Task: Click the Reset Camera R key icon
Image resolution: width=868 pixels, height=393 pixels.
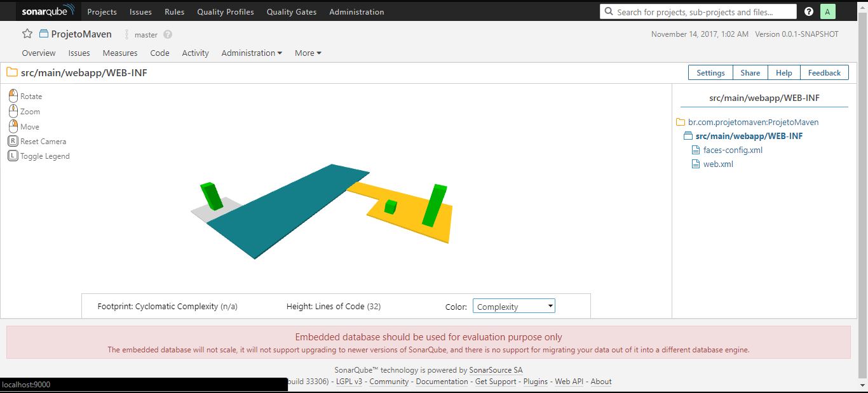Action: tap(13, 141)
